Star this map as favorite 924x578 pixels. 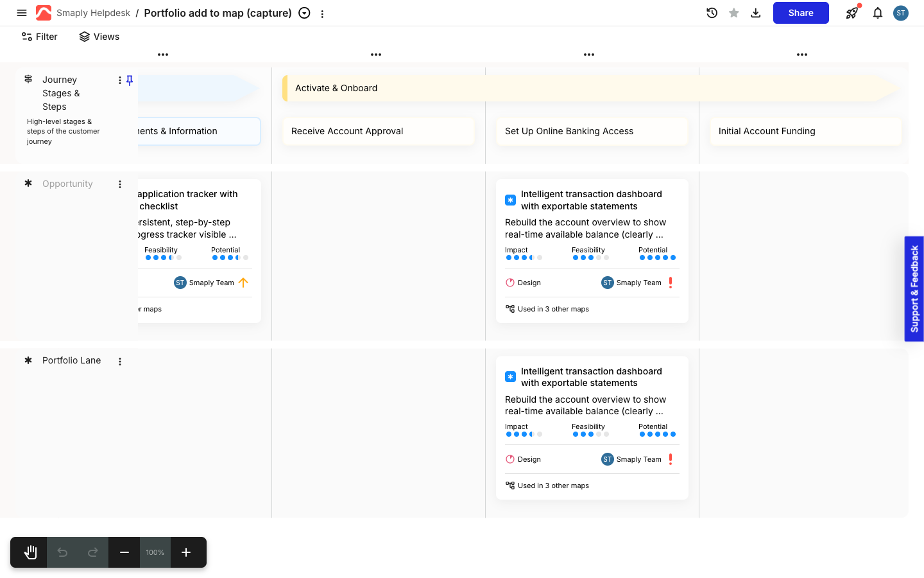pyautogui.click(x=734, y=13)
